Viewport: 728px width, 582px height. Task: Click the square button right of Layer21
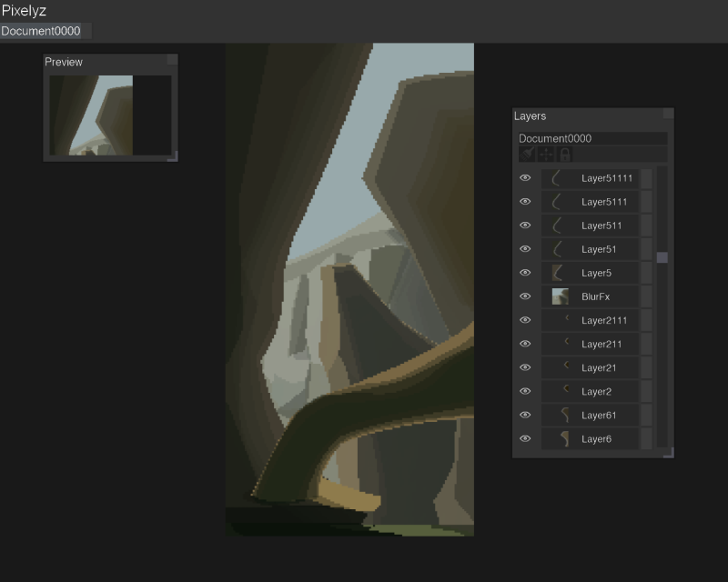tap(646, 367)
